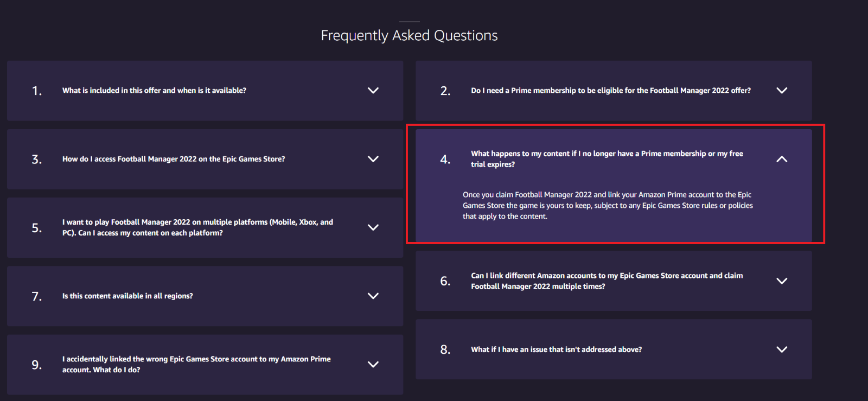Image resolution: width=868 pixels, height=401 pixels.
Task: Expand chevron for multiple platforms question
Action: tap(373, 227)
